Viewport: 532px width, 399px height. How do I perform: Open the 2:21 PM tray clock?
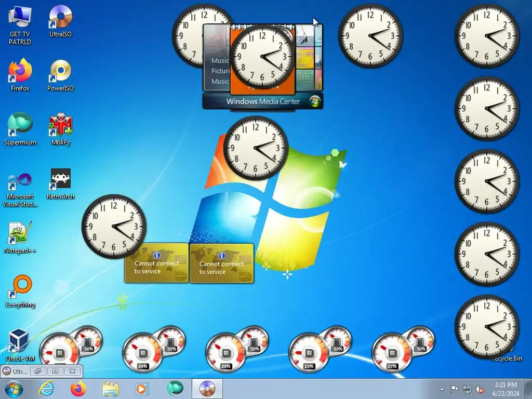click(506, 389)
